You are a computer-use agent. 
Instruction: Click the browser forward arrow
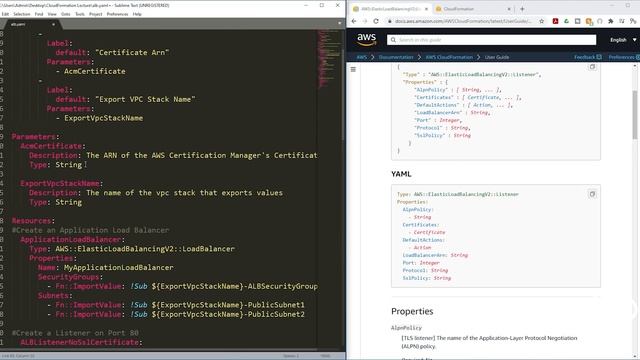click(x=365, y=21)
